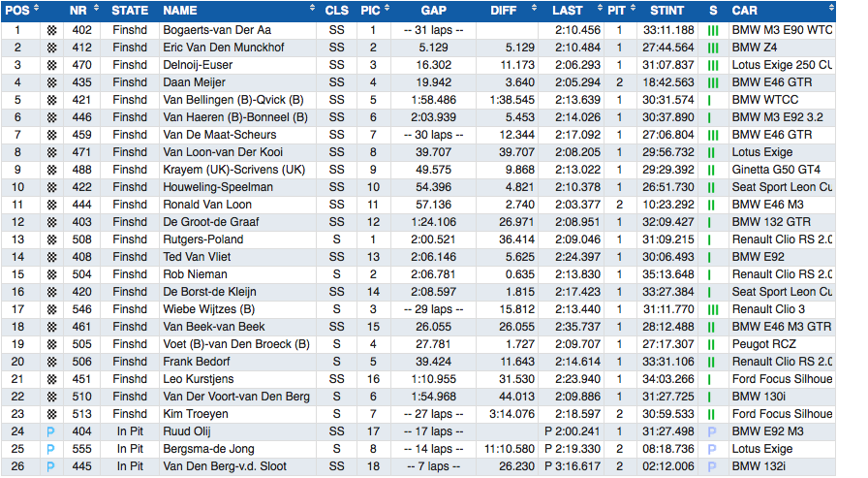Click the stint time 33:11.188 cell
The width and height of the screenshot is (868, 478).
click(x=668, y=30)
